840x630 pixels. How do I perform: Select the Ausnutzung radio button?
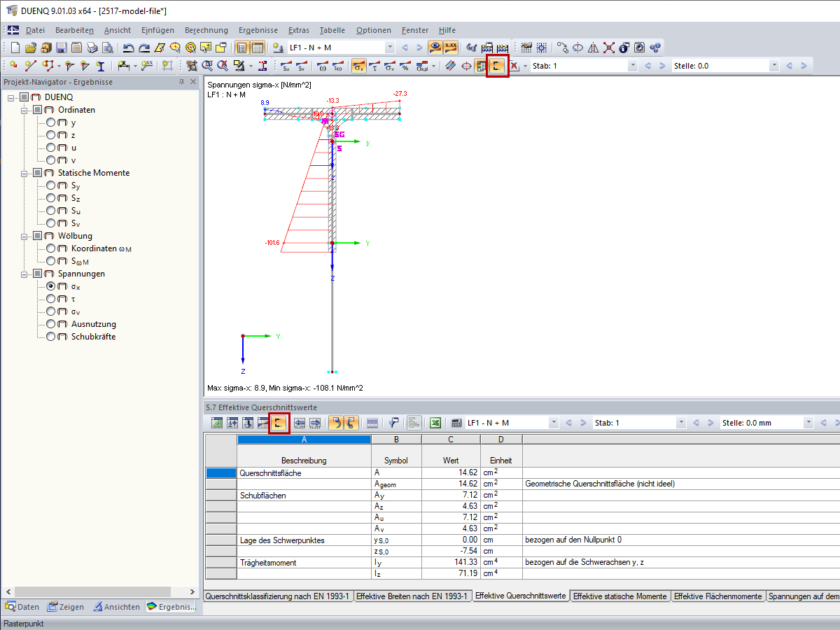51,324
